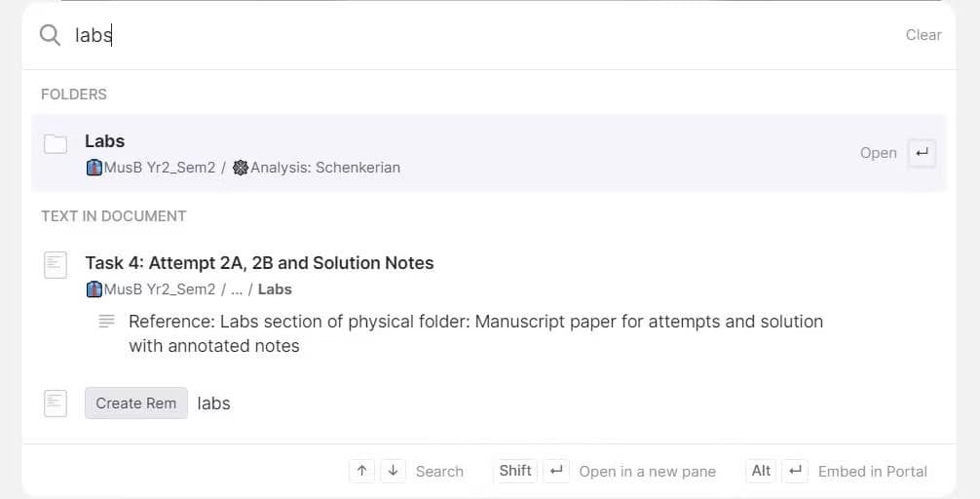The image size is (980, 499).
Task: Click the up arrow key icon
Action: (x=361, y=471)
